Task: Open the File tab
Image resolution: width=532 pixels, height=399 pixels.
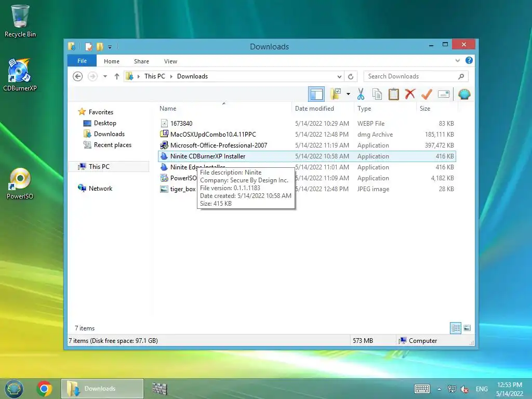Action: pos(82,61)
